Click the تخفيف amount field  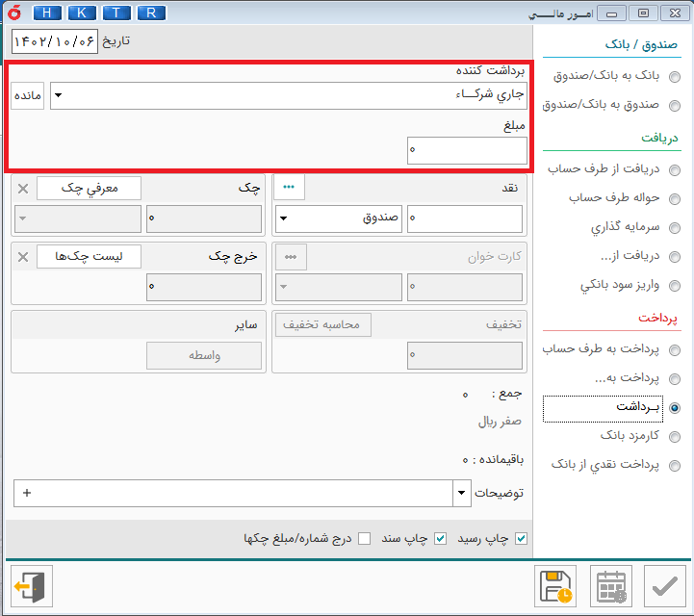pyautogui.click(x=465, y=355)
